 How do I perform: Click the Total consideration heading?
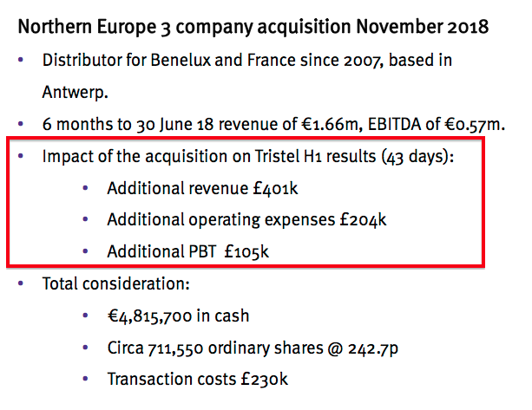[115, 283]
